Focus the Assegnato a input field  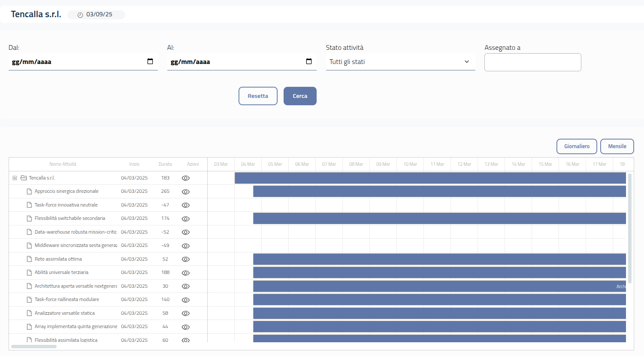coord(532,62)
